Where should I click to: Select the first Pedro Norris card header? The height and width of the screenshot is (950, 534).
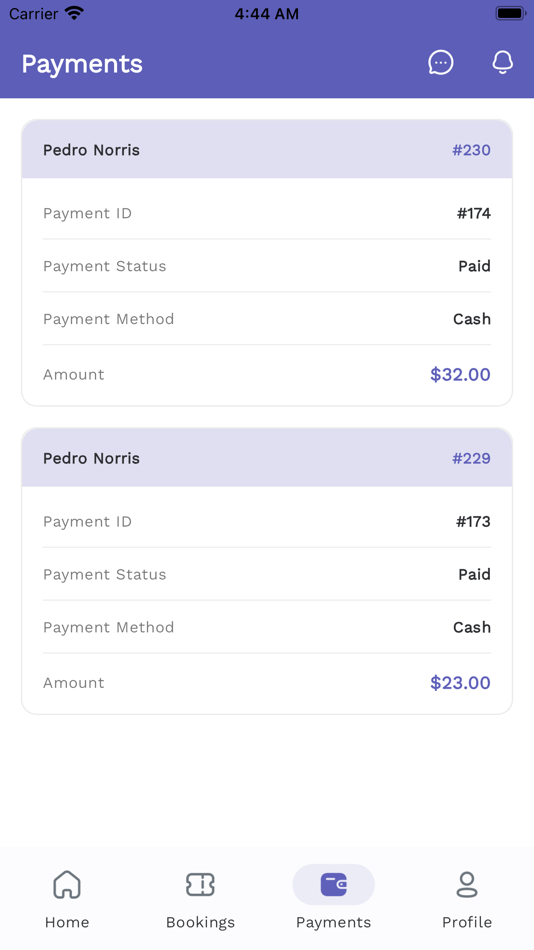267,149
